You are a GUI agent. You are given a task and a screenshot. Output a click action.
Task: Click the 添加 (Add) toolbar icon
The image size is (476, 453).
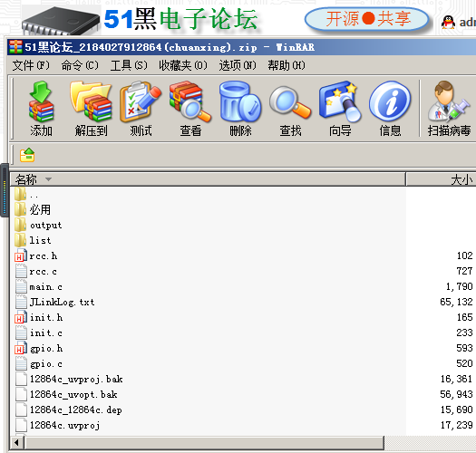(x=42, y=101)
